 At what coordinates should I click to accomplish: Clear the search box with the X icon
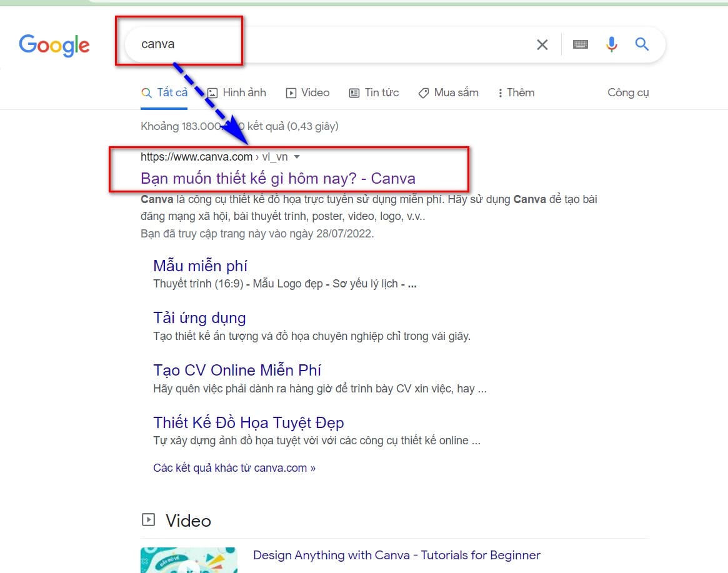[x=542, y=44]
